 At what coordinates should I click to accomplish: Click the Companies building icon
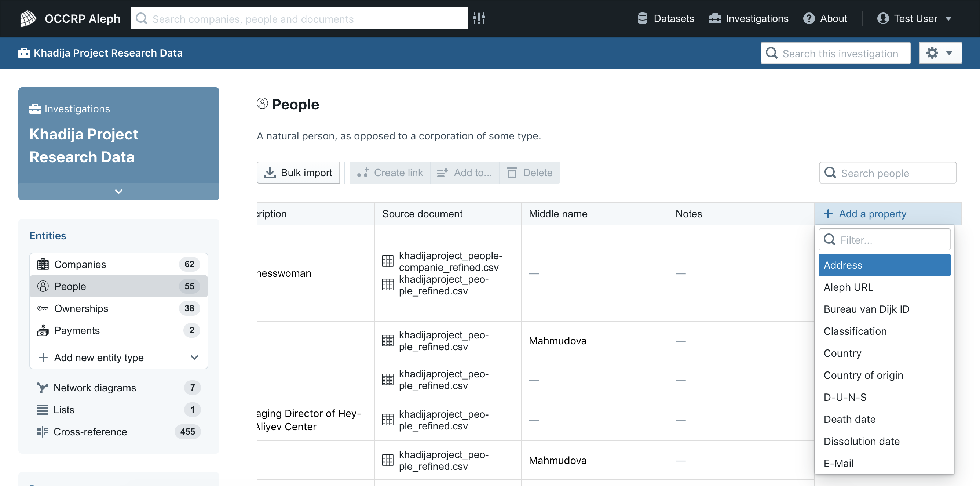pos(43,264)
